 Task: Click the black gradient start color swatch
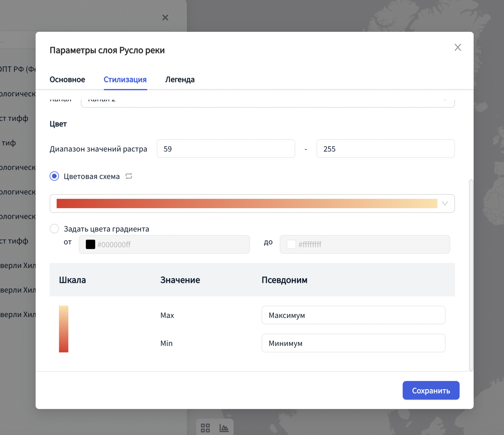coord(90,244)
